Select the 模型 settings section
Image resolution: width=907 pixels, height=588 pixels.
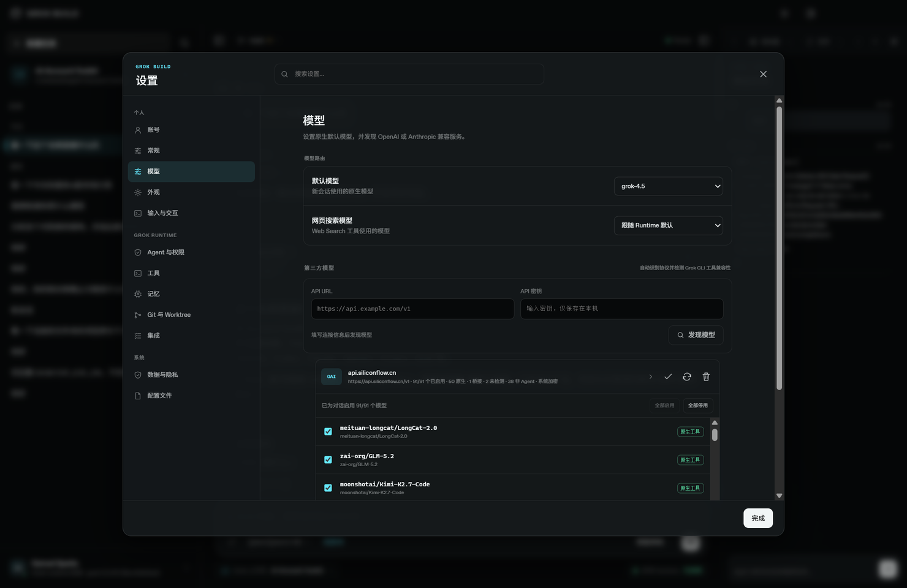point(191,171)
